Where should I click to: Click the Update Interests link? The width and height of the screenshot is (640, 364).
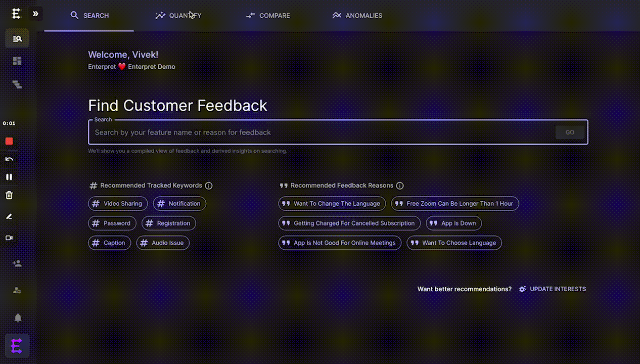tap(553, 289)
